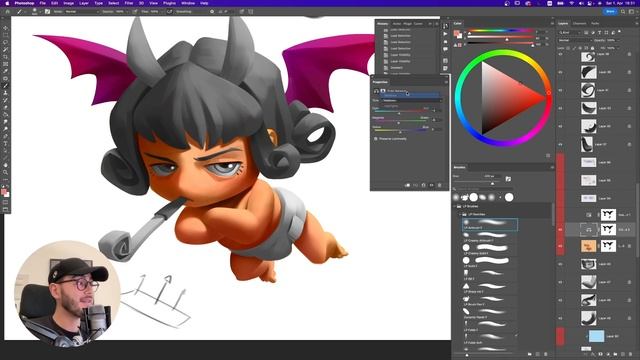Open the Layers blend mode dropdown

[x=575, y=40]
